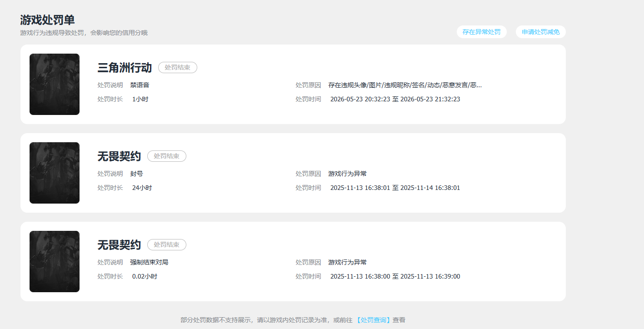Select the 24小时 封号 card's cover thumbnail
644x329 pixels.
coord(55,173)
